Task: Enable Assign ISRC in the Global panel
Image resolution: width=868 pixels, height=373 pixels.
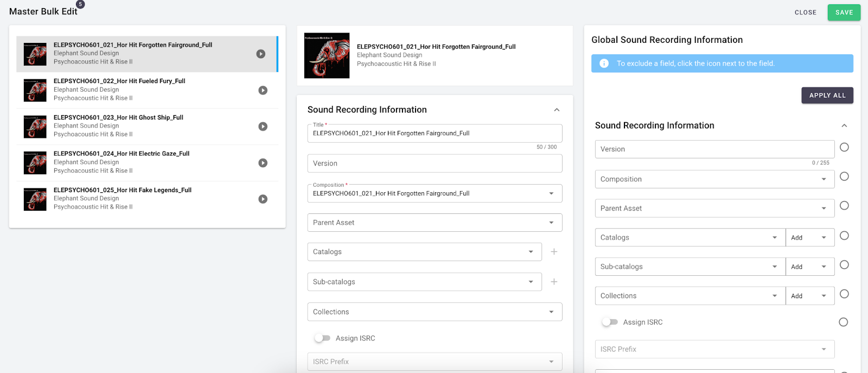Action: pyautogui.click(x=610, y=322)
